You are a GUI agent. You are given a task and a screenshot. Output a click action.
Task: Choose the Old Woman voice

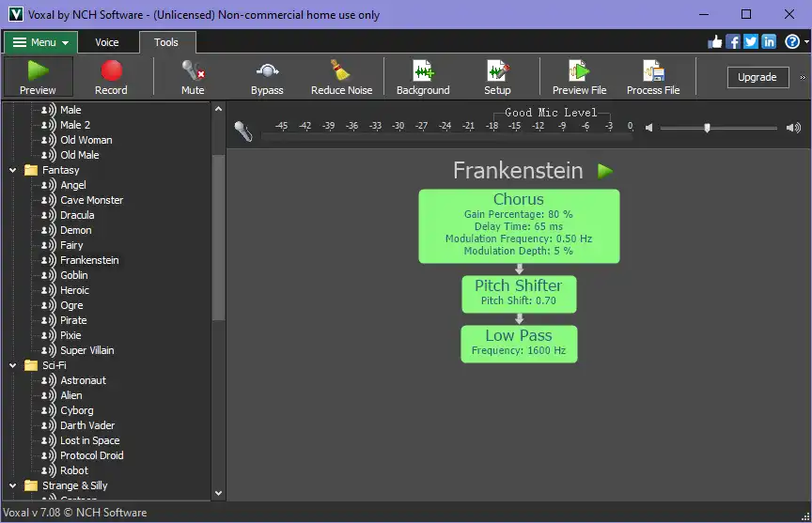click(x=86, y=140)
